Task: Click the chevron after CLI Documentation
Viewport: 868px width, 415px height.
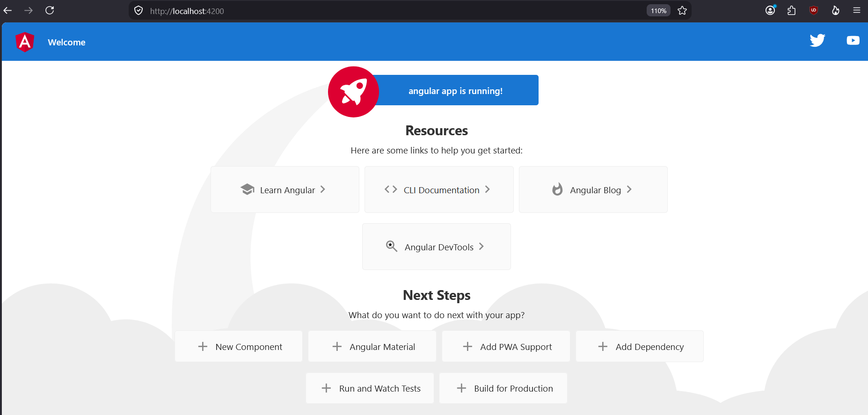Action: (488, 189)
